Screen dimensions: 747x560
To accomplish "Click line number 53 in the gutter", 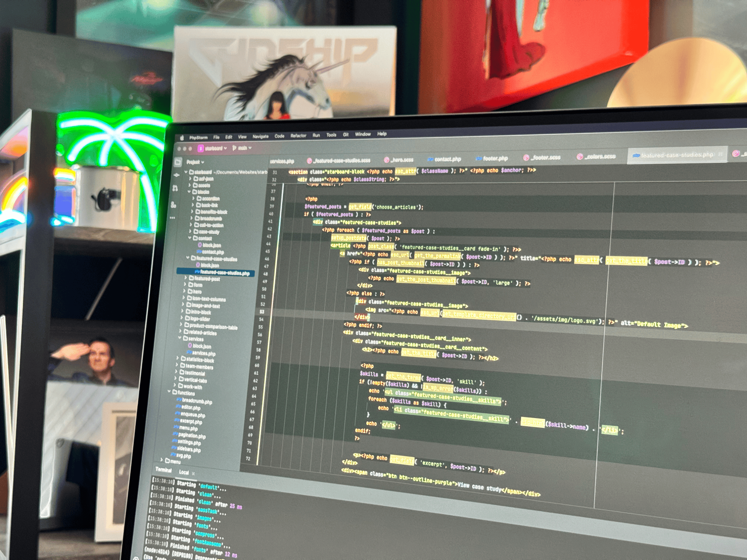I will [x=262, y=311].
